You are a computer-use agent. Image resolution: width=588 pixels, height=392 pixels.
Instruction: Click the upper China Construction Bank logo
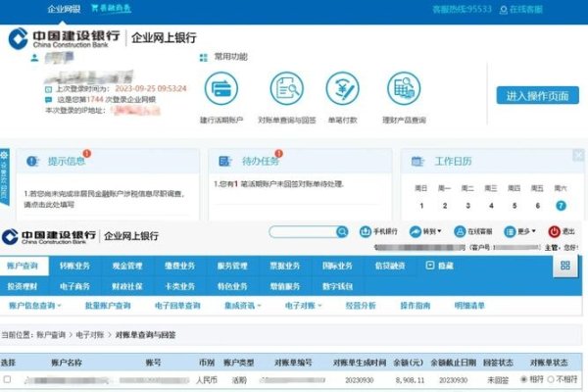64,38
